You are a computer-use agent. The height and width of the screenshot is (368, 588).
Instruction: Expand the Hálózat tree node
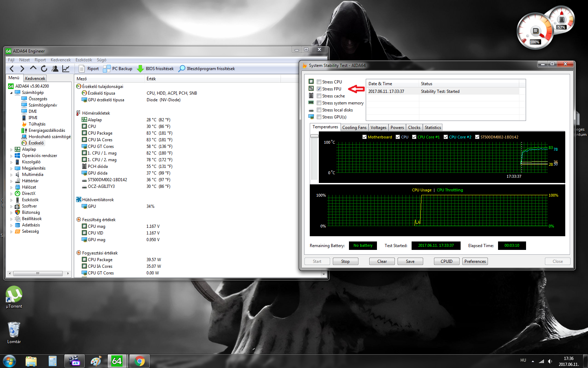(11, 188)
